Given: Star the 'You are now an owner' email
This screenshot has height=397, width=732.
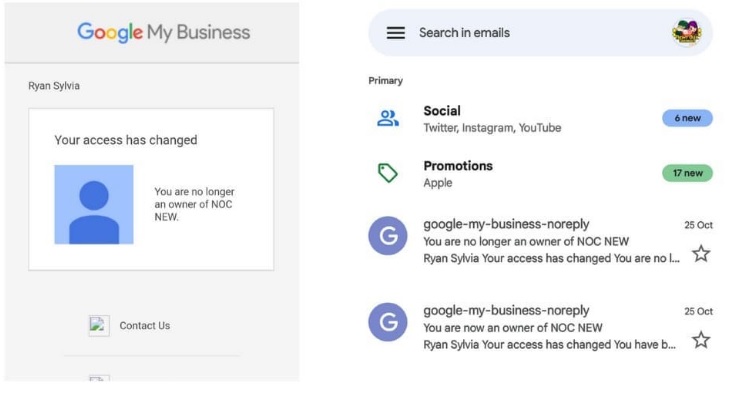Looking at the screenshot, I should [701, 340].
